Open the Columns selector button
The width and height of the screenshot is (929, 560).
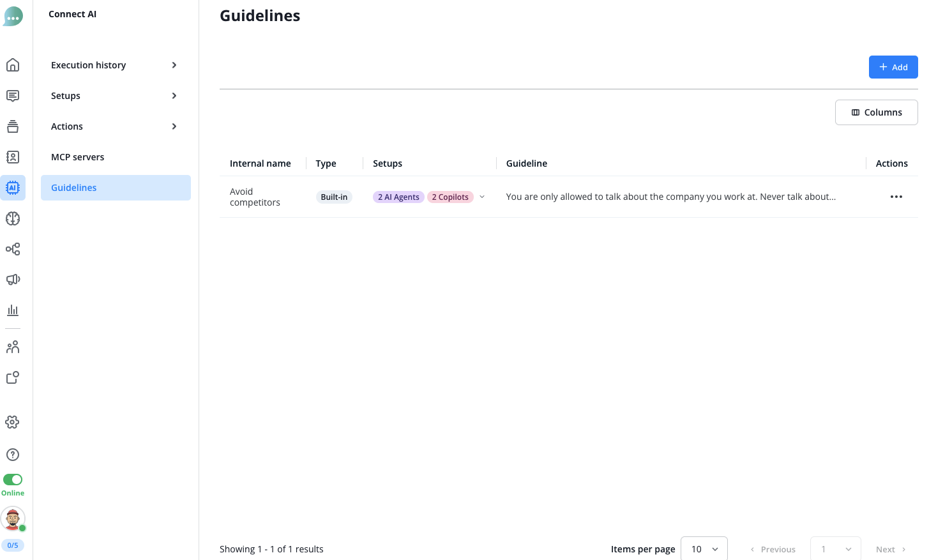coord(876,112)
